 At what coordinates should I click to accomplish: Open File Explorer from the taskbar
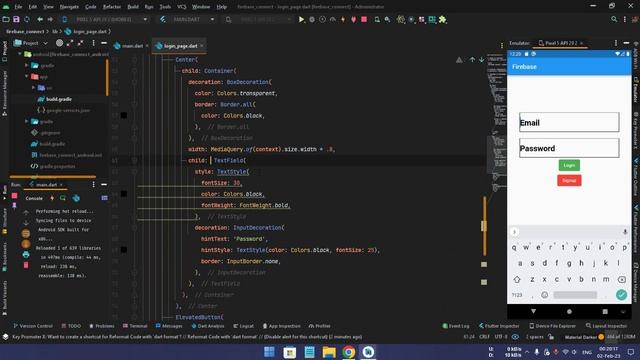tap(329, 352)
